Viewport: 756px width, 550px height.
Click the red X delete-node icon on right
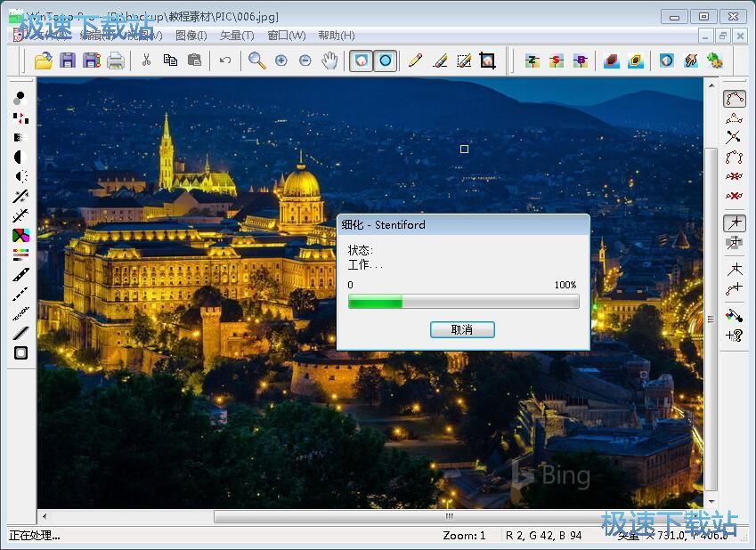734,195
